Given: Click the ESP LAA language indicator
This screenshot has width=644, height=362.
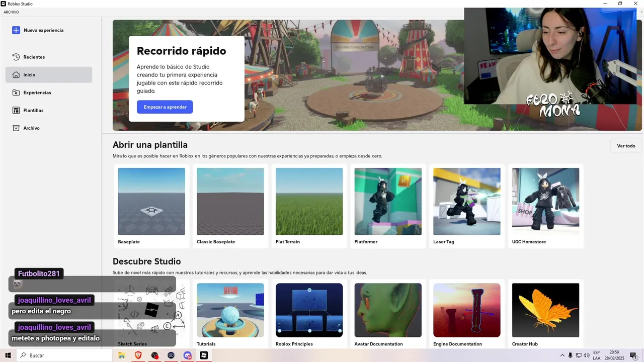Looking at the screenshot, I should click(597, 355).
